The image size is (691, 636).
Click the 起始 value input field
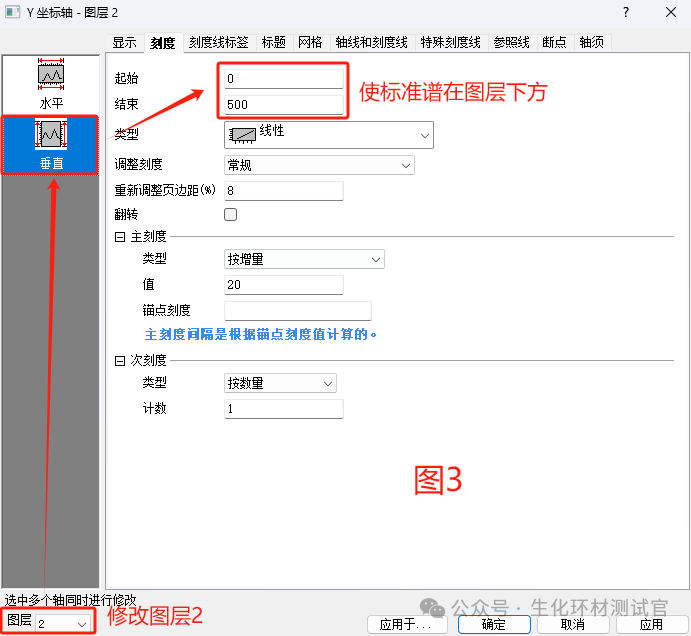(x=284, y=79)
